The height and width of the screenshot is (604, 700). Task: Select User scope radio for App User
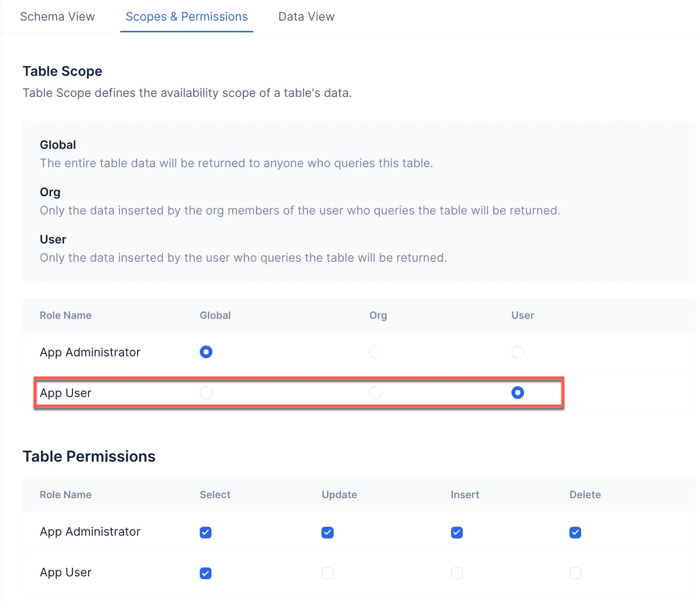click(518, 392)
